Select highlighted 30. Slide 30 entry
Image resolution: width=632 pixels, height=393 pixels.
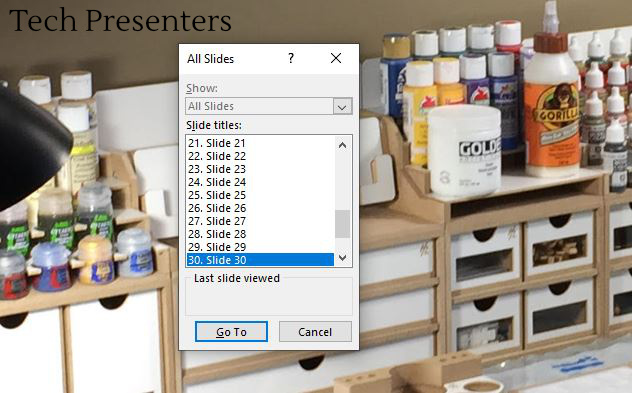pos(260,260)
